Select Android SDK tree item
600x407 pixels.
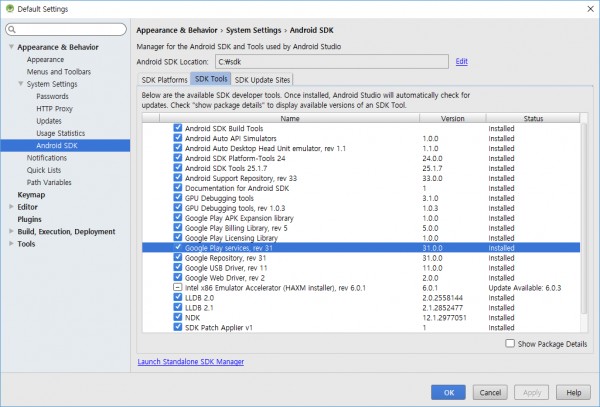click(x=65, y=145)
